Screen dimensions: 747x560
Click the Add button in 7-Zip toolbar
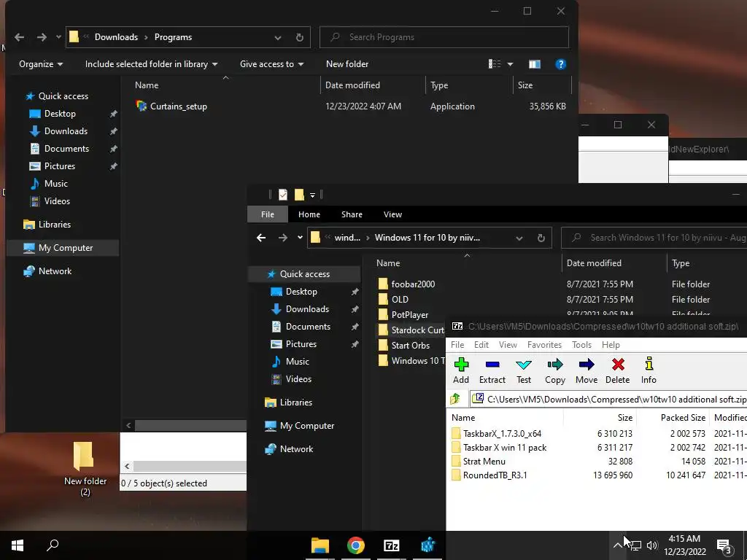pos(461,370)
